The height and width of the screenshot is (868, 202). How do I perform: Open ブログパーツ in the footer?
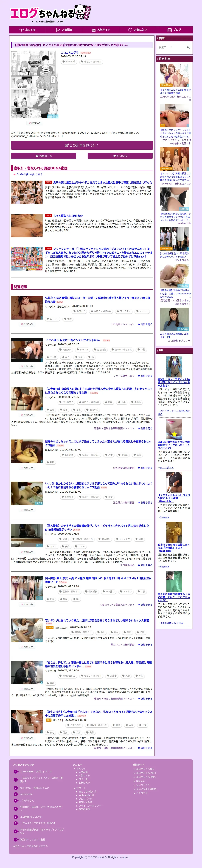(85, 799)
